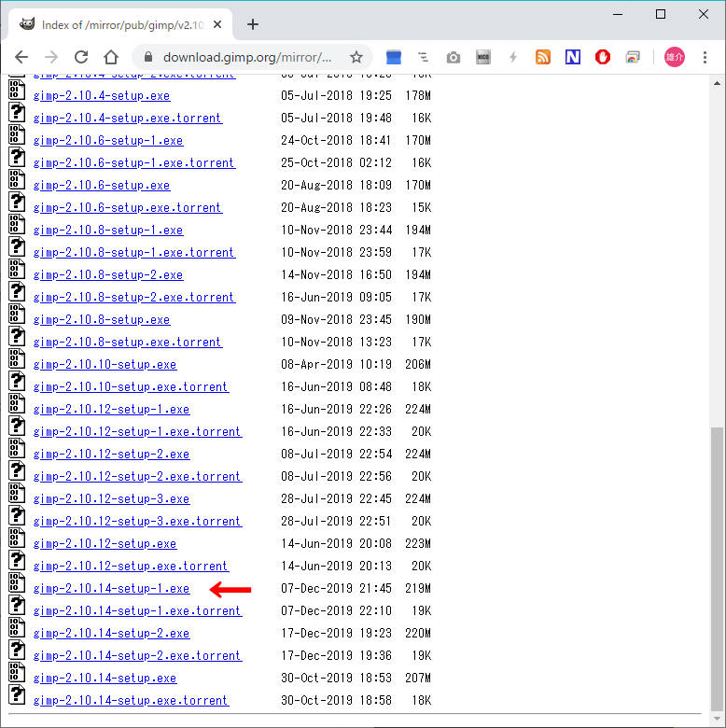This screenshot has width=726, height=728.
Task: Open gimp-2.10.8-setup-1.exe.torrent link
Action: 134,253
